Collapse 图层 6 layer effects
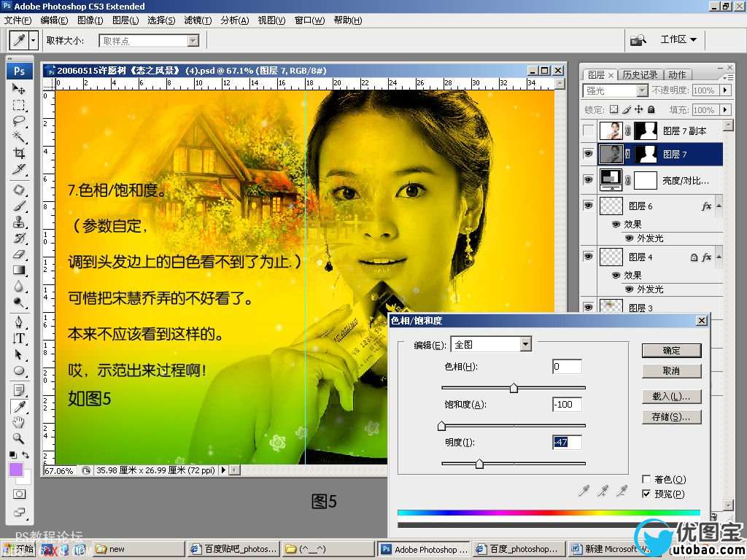 (719, 206)
